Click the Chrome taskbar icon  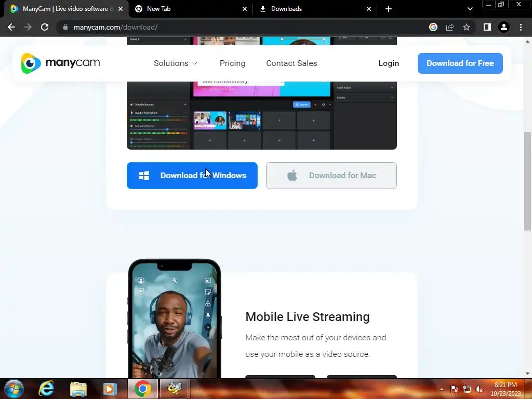143,389
